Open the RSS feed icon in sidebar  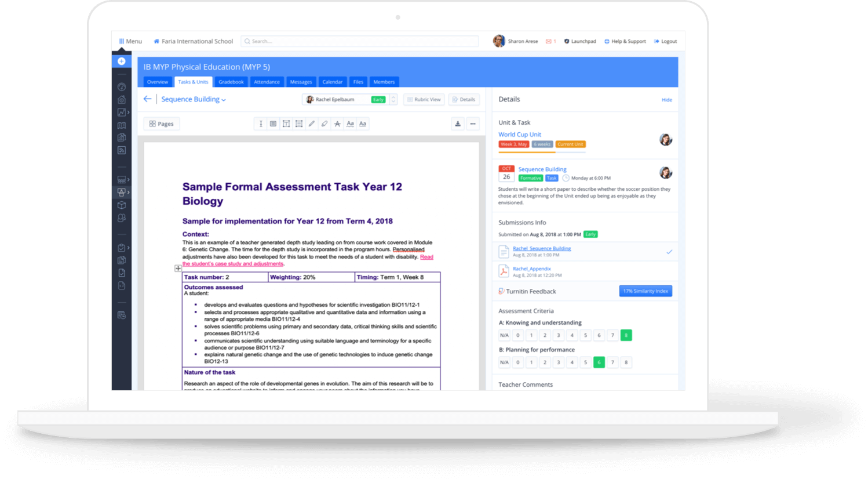(x=121, y=150)
